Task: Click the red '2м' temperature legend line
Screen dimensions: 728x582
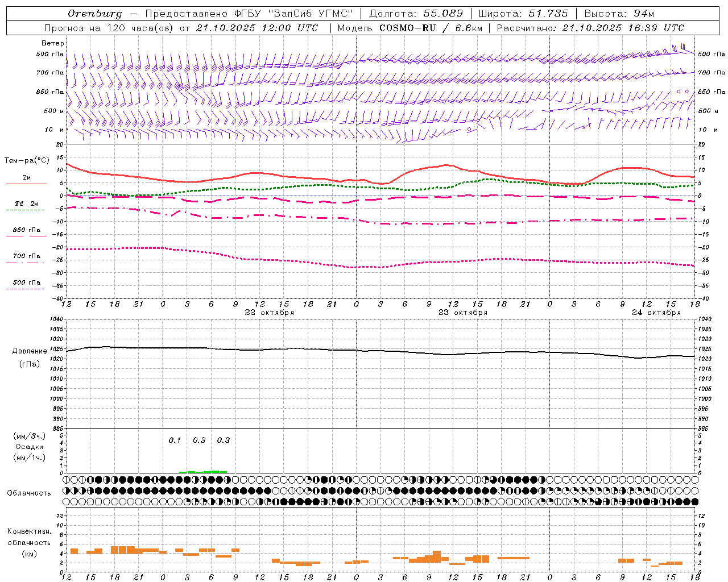Action: click(26, 184)
